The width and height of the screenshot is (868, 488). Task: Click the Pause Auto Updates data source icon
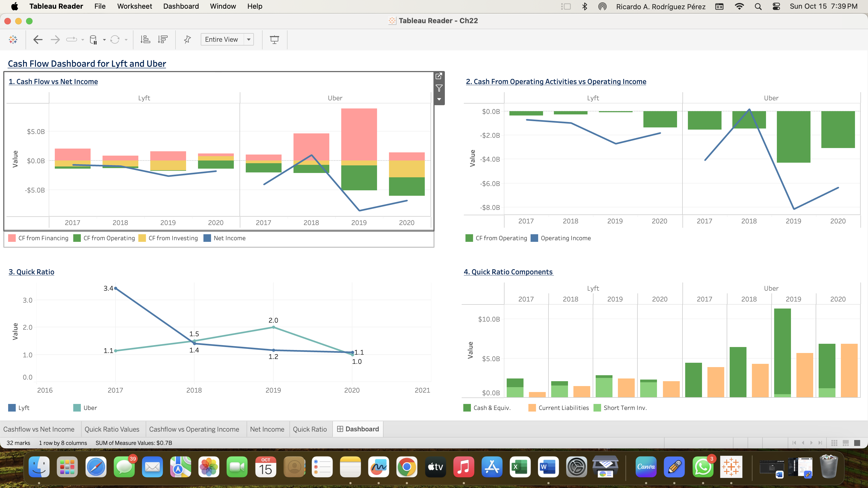[94, 39]
